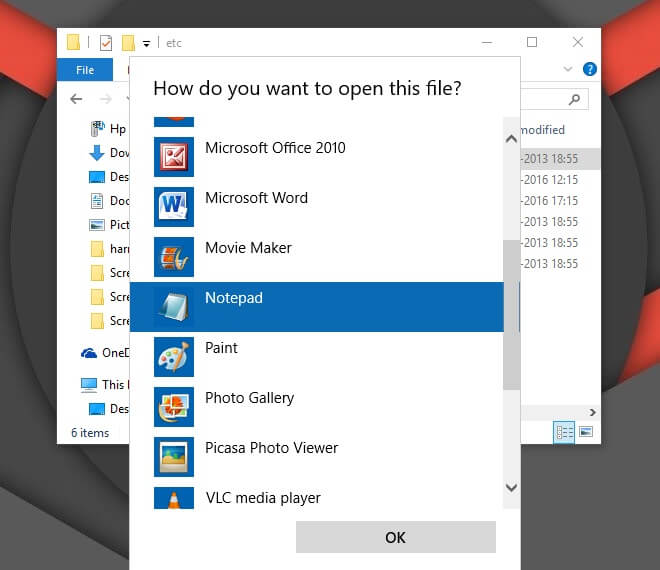This screenshot has width=660, height=570.
Task: Select the Microsoft Word app icon
Action: 174,207
